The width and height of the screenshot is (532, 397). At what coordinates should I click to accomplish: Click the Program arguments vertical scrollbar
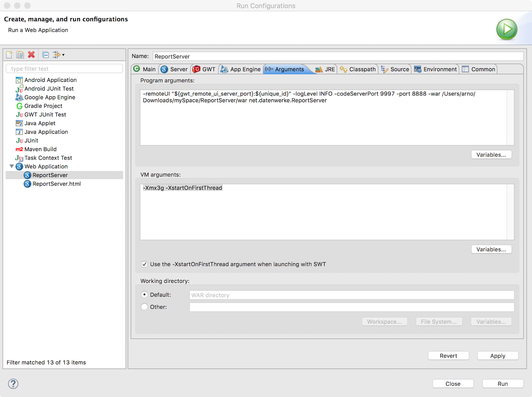click(510, 117)
